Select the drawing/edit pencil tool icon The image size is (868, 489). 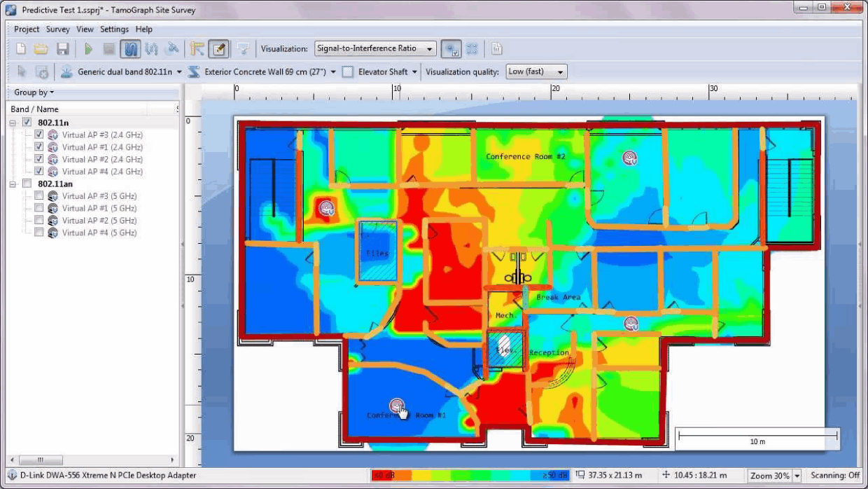coord(217,48)
